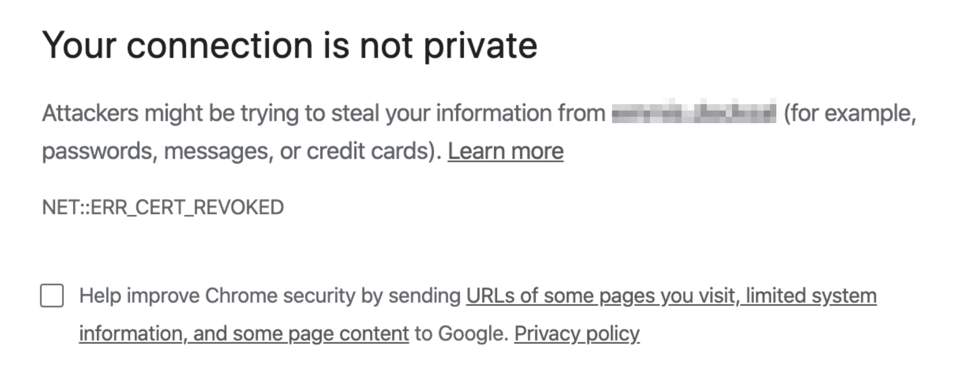980x391 pixels.
Task: Open the Learn more link
Action: tap(505, 152)
